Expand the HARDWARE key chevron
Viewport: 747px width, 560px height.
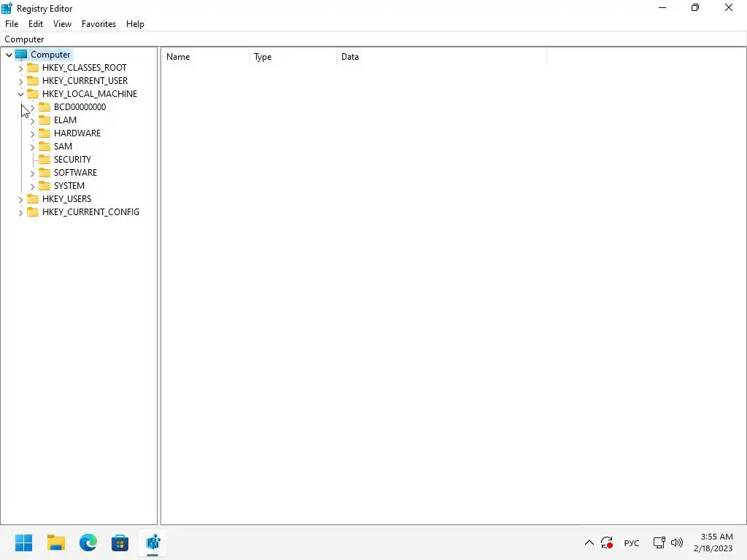pos(32,134)
